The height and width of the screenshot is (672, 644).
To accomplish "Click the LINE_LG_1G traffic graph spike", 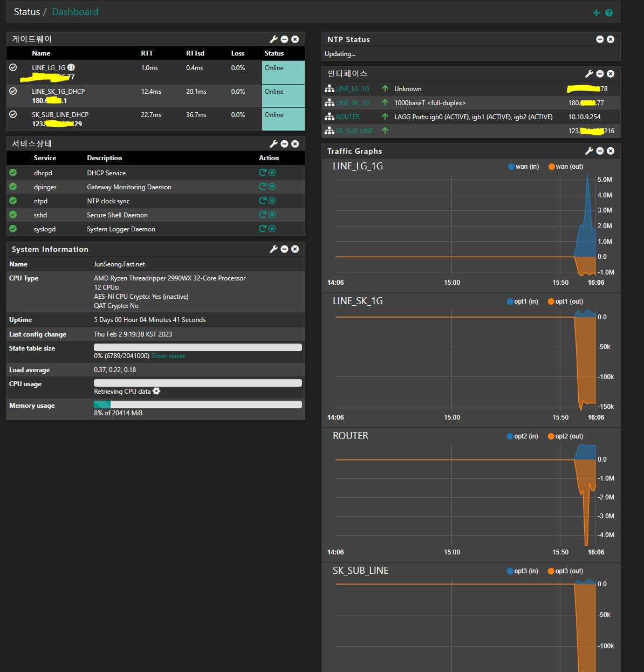I will point(587,216).
